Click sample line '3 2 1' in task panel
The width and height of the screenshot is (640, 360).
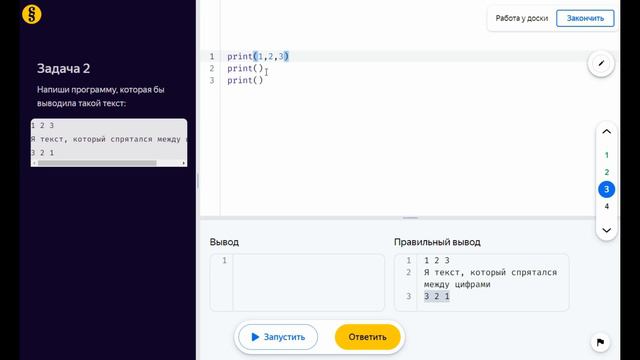pyautogui.click(x=42, y=153)
